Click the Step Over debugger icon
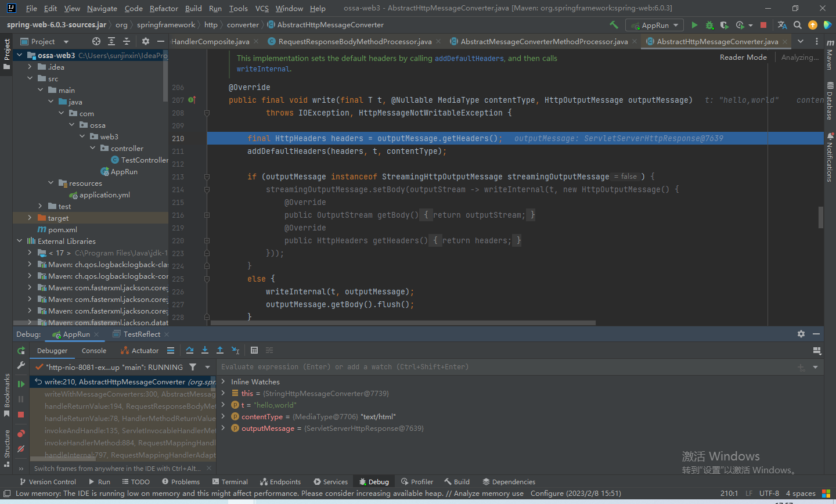This screenshot has height=504, width=836. tap(190, 350)
